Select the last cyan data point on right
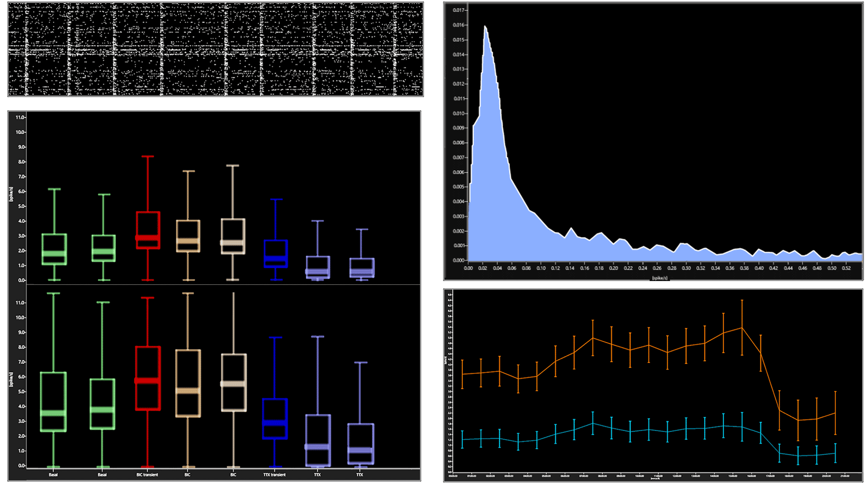 click(835, 453)
